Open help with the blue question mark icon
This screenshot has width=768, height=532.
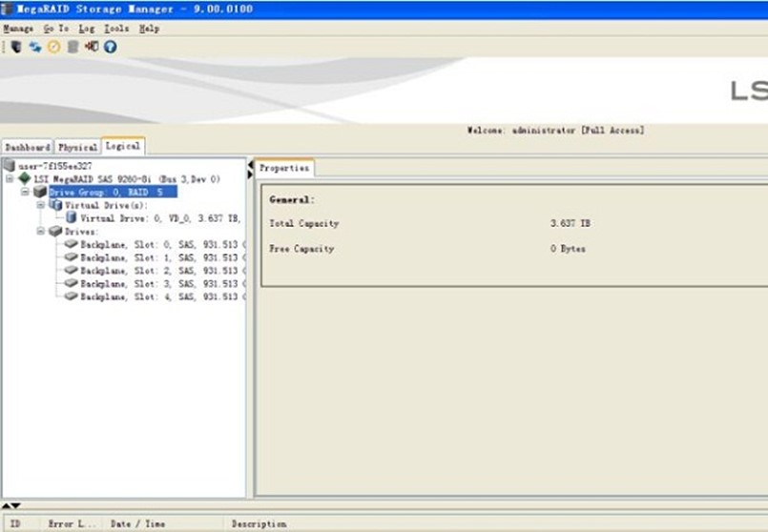pos(111,46)
